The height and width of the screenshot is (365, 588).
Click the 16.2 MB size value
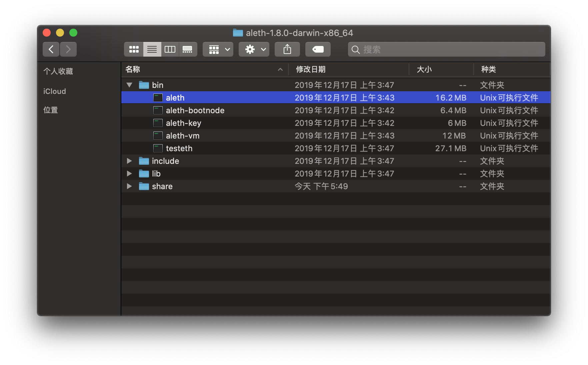coord(451,98)
